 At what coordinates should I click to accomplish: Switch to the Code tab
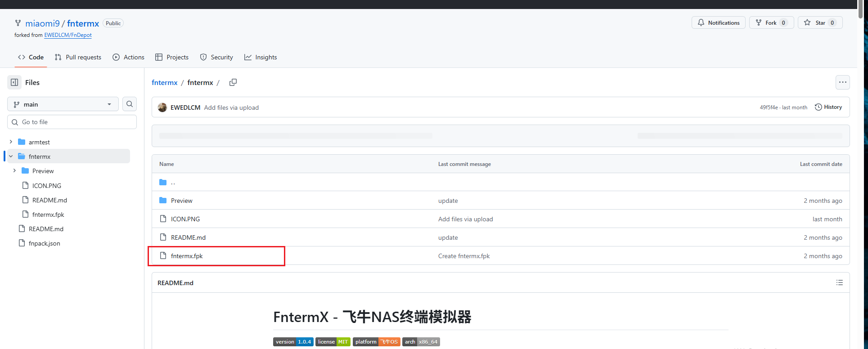[31, 57]
